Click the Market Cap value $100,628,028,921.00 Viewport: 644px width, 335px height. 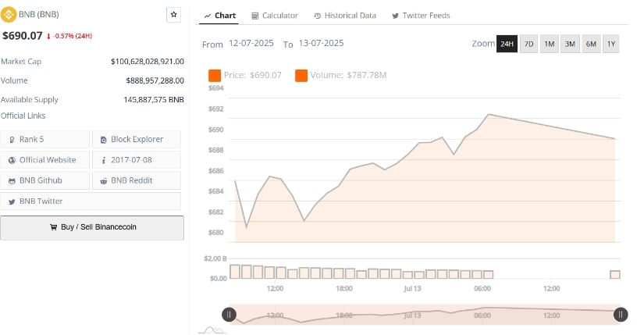tap(147, 61)
